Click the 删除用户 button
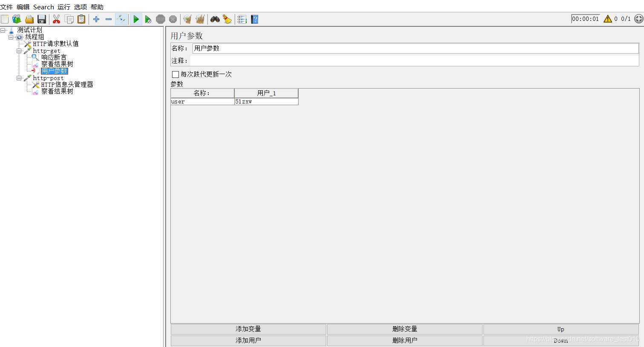 point(405,341)
